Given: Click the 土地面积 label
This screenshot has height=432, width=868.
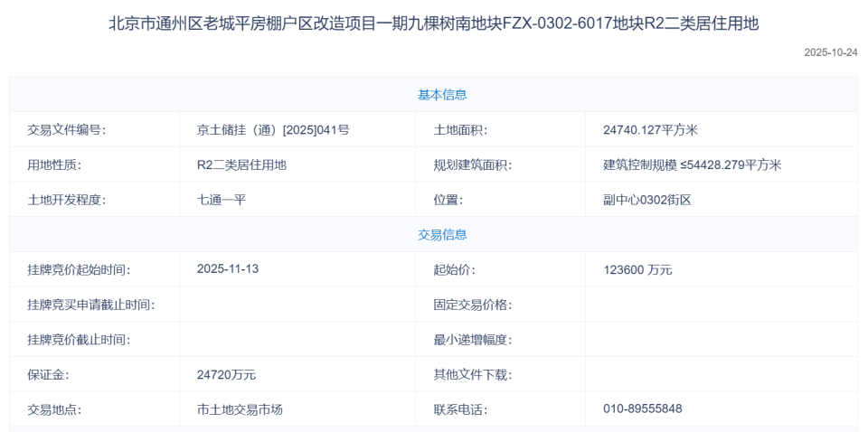Looking at the screenshot, I should point(460,130).
